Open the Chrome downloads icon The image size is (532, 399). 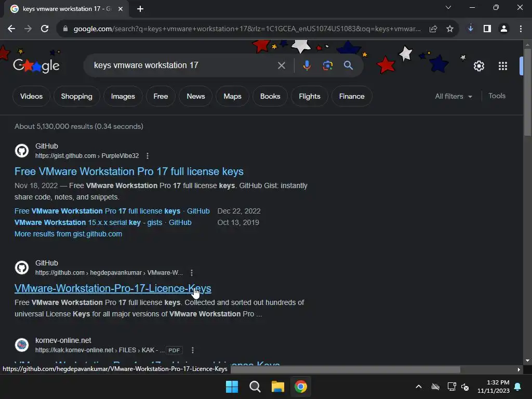[x=470, y=29]
